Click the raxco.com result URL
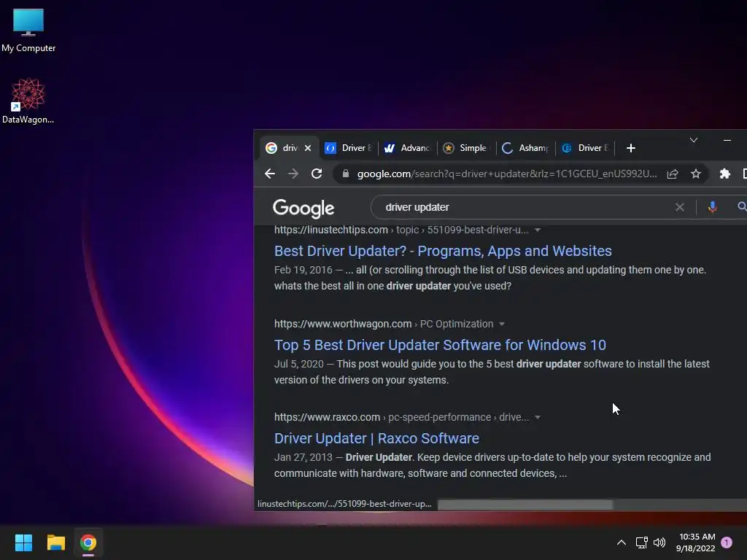 [x=401, y=417]
